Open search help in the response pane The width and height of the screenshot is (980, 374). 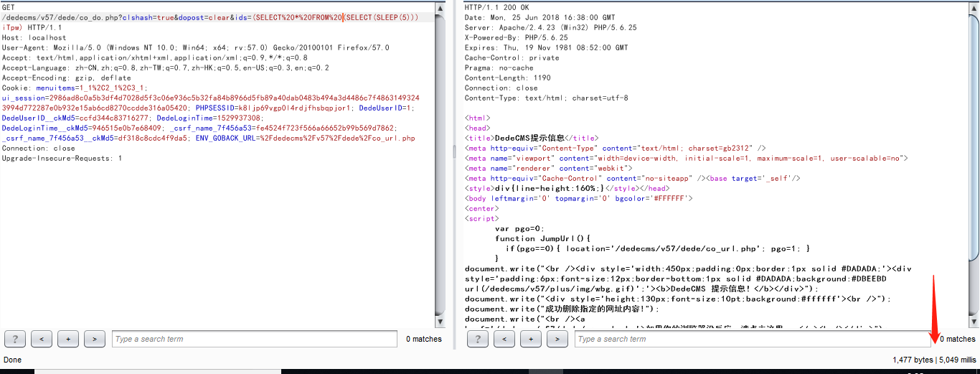(478, 339)
